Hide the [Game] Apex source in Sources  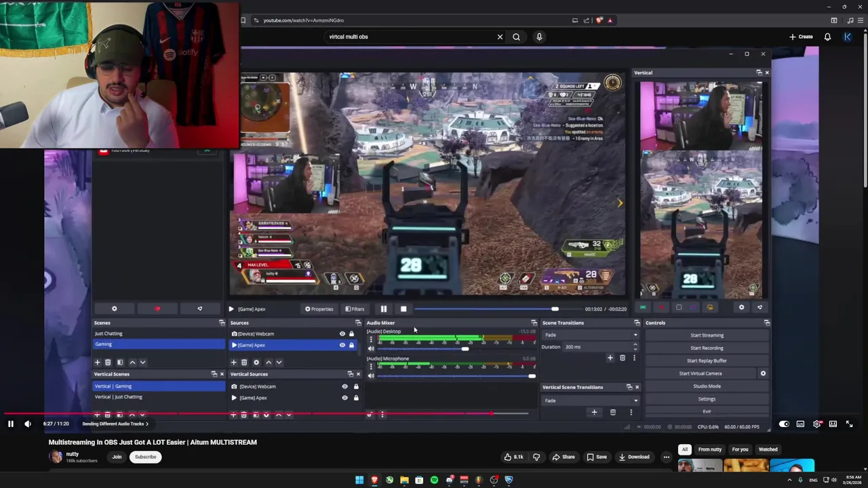tap(342, 345)
